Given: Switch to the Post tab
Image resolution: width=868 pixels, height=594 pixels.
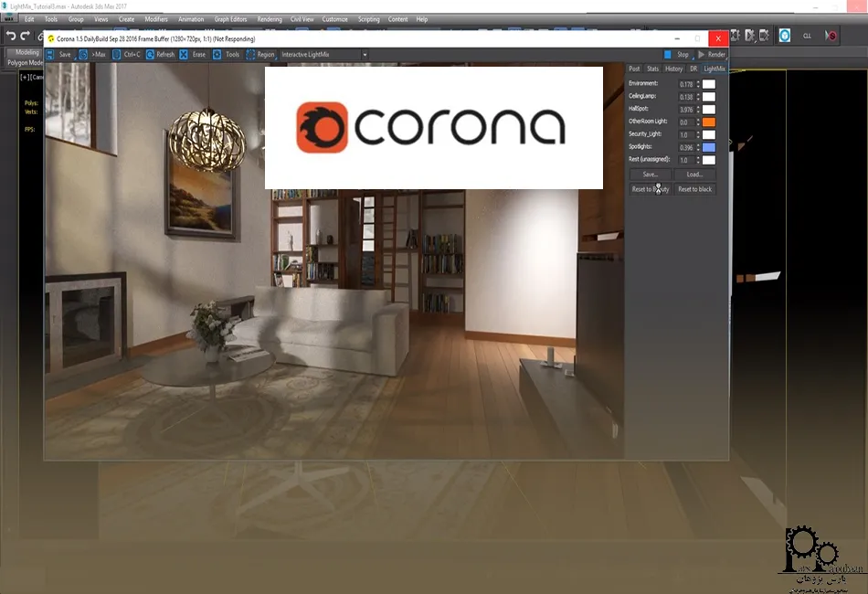Looking at the screenshot, I should [633, 68].
